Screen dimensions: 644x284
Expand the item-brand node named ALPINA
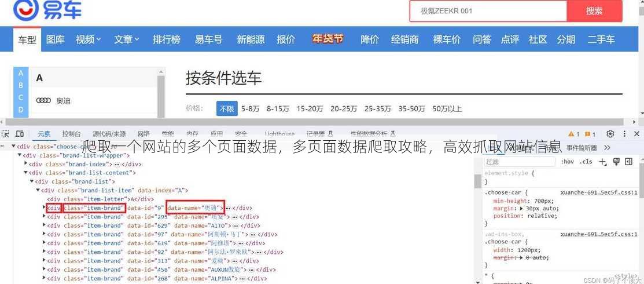click(45, 278)
